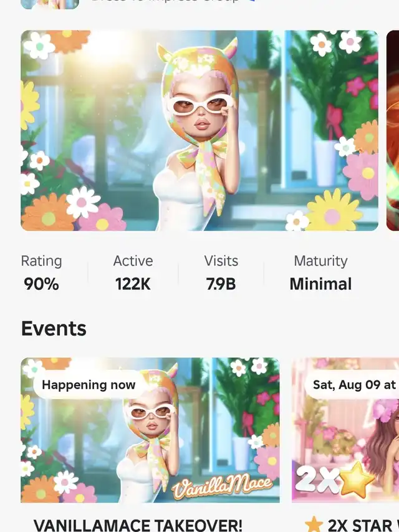This screenshot has height=532, width=399.
Task: Open the 2X Star event card image
Action: pyautogui.click(x=345, y=430)
